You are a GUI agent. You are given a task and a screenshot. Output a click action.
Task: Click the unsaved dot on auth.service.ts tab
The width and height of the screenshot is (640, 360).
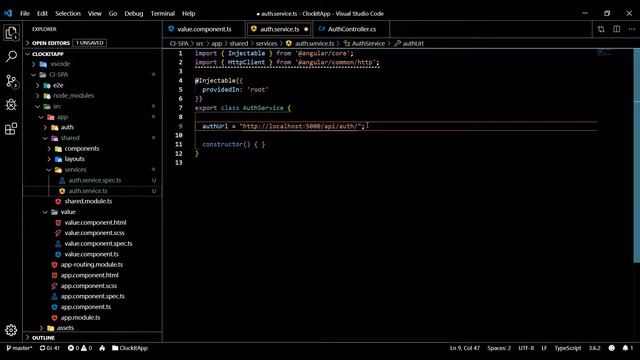[x=306, y=29]
